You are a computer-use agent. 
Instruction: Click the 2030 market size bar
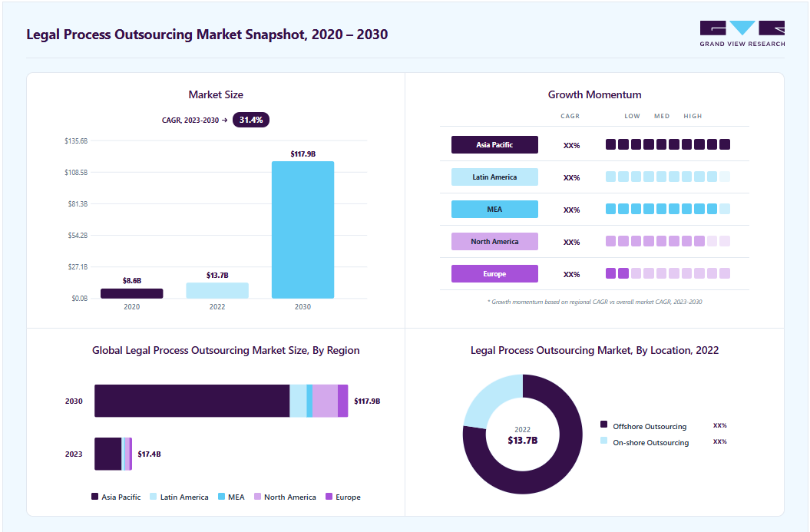pyautogui.click(x=303, y=230)
